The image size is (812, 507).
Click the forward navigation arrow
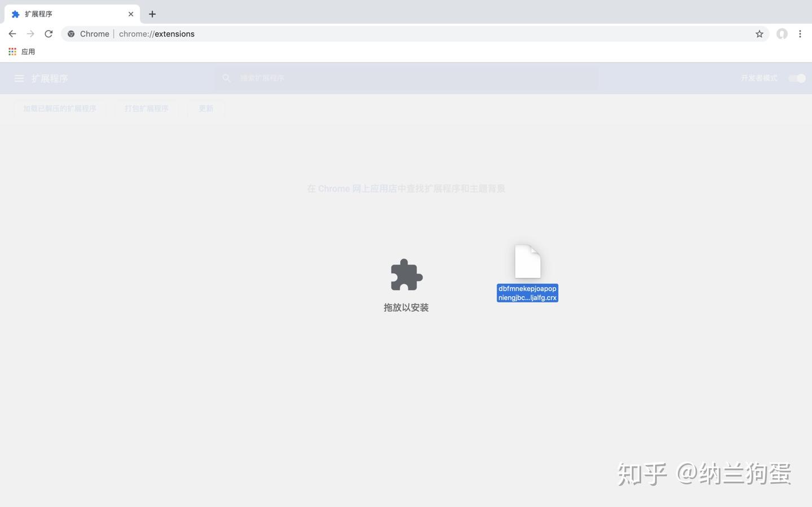point(30,33)
